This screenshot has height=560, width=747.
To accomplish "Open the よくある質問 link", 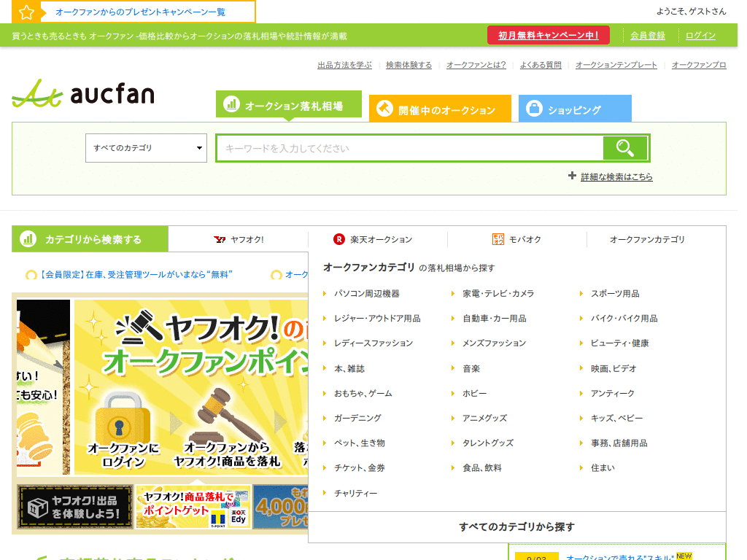I will click(x=541, y=65).
